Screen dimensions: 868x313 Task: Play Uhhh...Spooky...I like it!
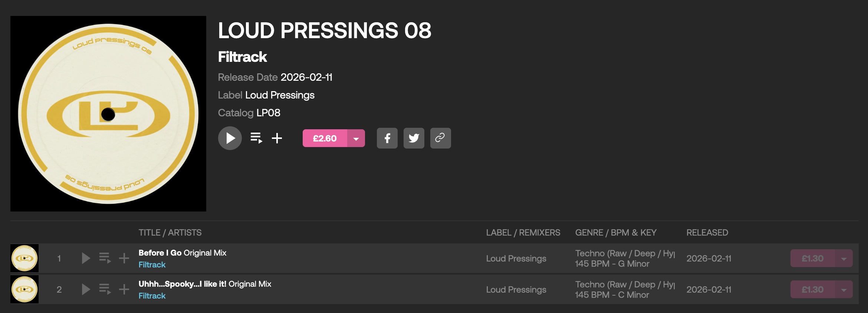click(x=86, y=289)
